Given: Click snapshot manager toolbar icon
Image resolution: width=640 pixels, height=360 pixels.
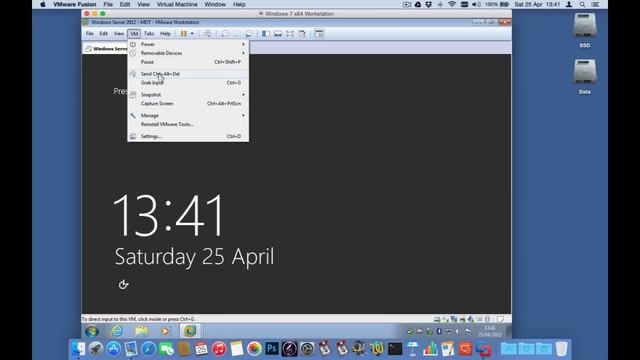Looking at the screenshot, I should coord(249,33).
